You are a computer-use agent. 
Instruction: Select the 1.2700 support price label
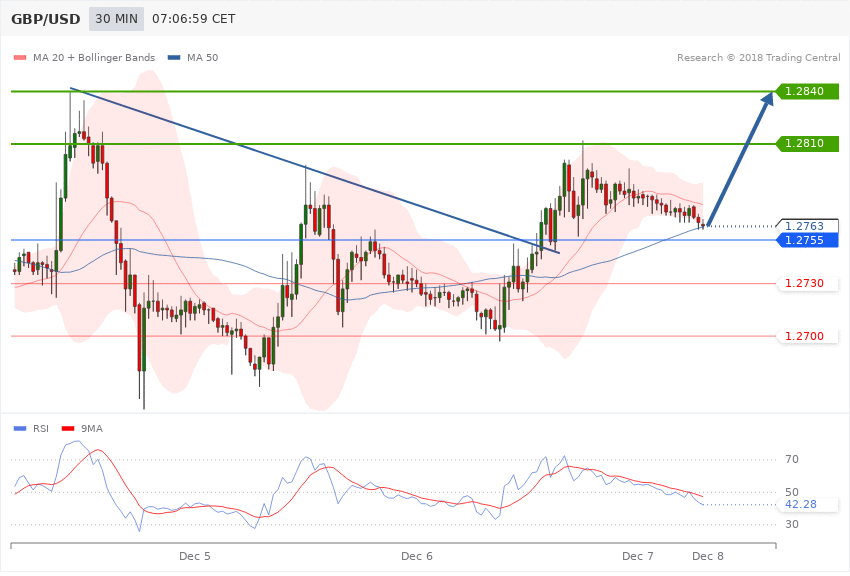(x=808, y=336)
